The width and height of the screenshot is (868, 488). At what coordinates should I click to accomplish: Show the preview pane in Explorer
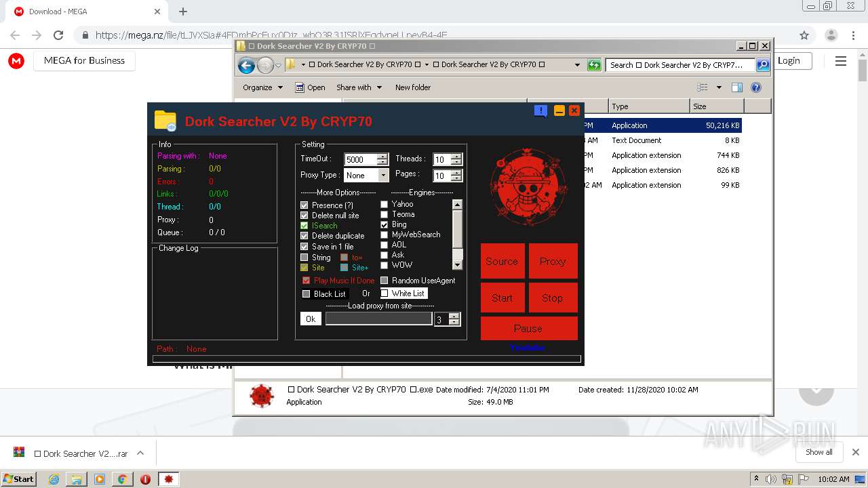(737, 87)
